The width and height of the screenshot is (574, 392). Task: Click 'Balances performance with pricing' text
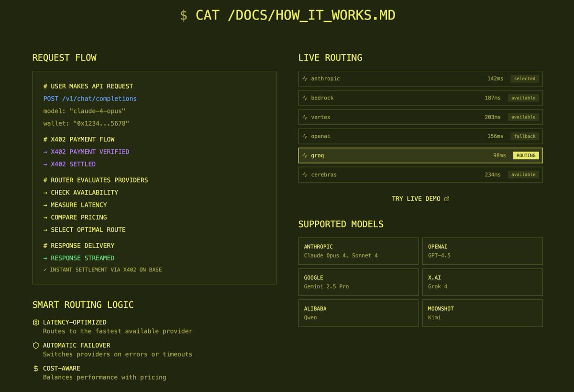tap(105, 377)
